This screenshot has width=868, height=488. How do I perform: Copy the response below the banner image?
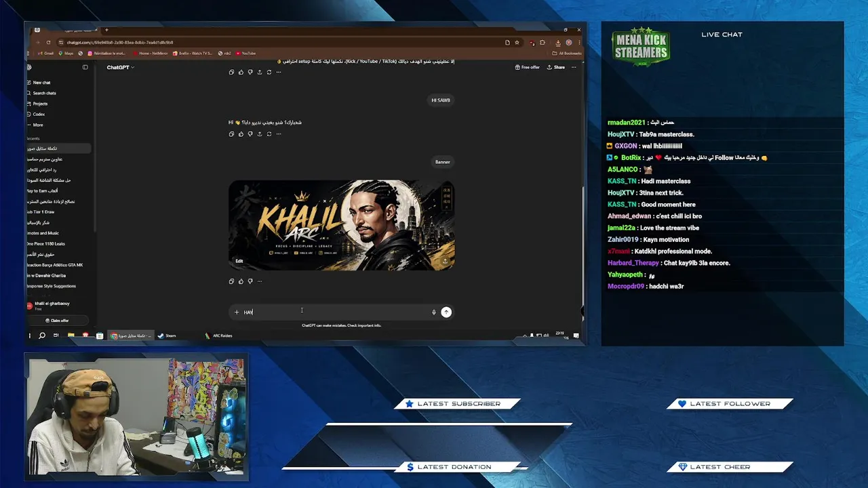(231, 281)
